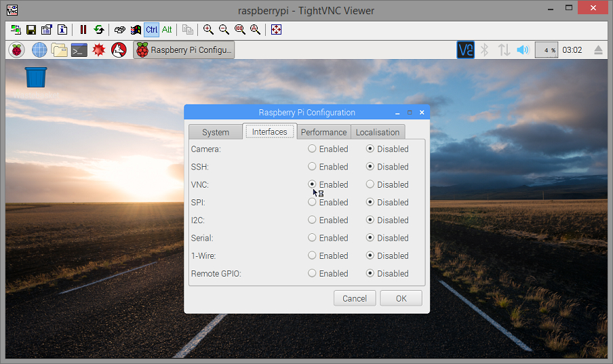Image resolution: width=613 pixels, height=364 pixels.
Task: Open the Wastebasket desktop icon
Action: [36, 83]
